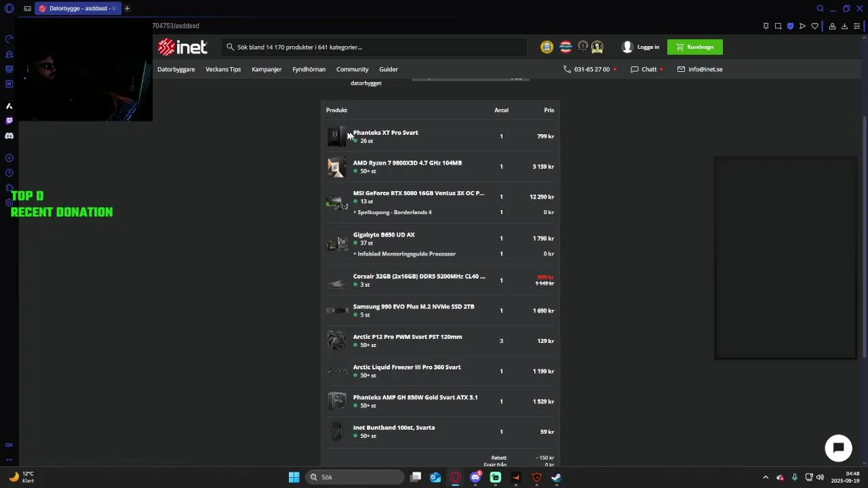
Task: Open the Easy Setup menu icon
Action: [x=857, y=26]
